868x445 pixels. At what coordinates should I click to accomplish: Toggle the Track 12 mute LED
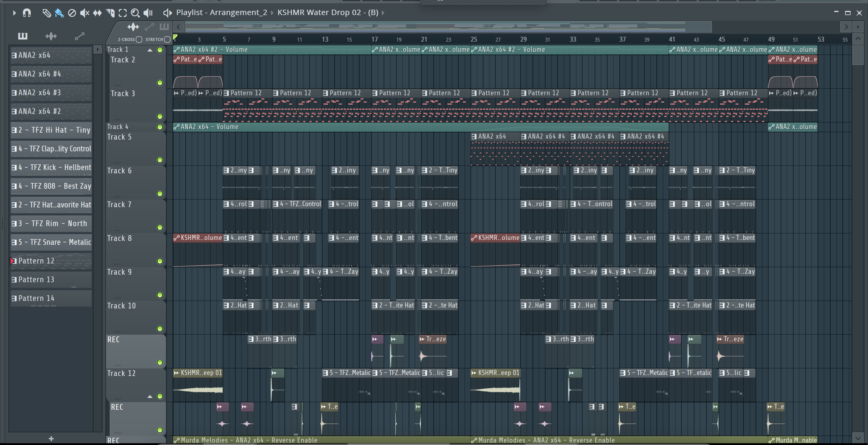tap(160, 396)
